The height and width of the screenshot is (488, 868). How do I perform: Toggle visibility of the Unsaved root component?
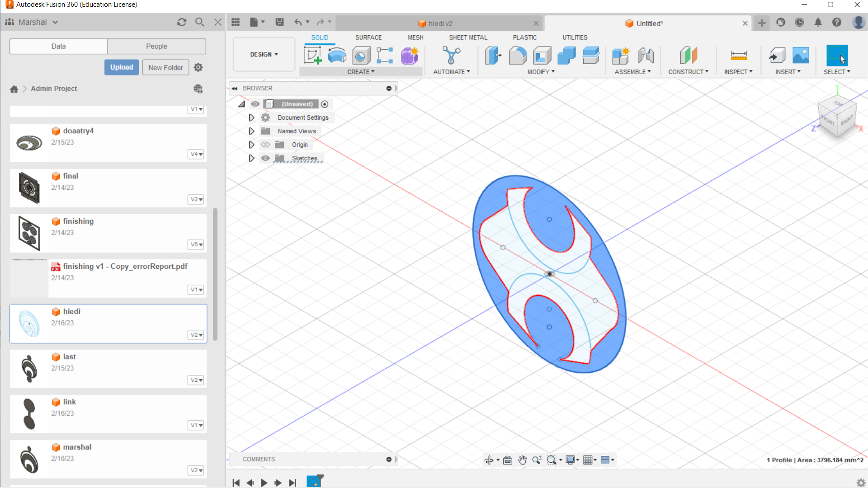[x=255, y=104]
